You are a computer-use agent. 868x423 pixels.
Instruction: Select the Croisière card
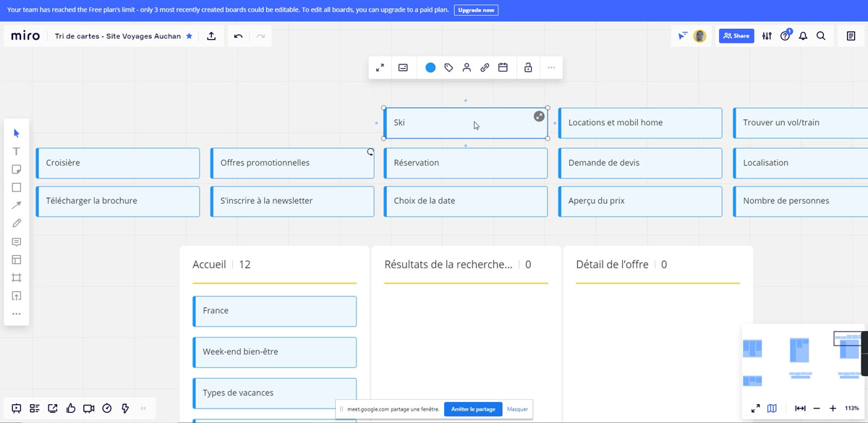[118, 163]
